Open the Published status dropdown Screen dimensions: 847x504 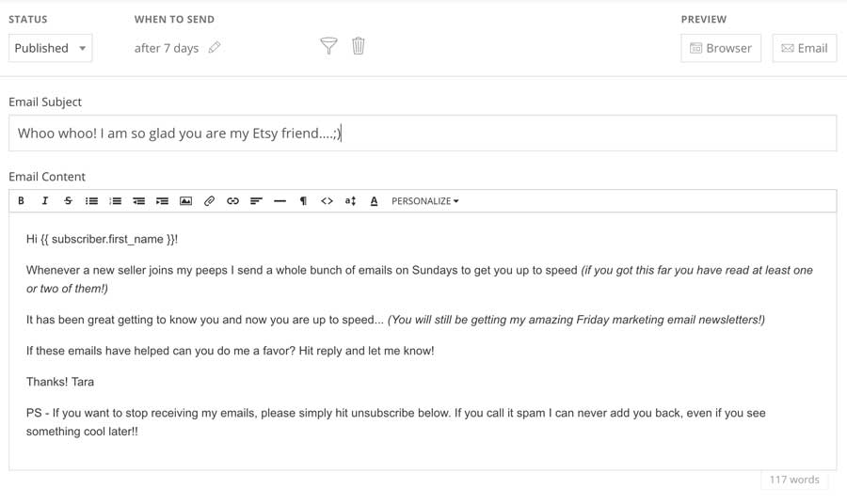click(x=50, y=48)
